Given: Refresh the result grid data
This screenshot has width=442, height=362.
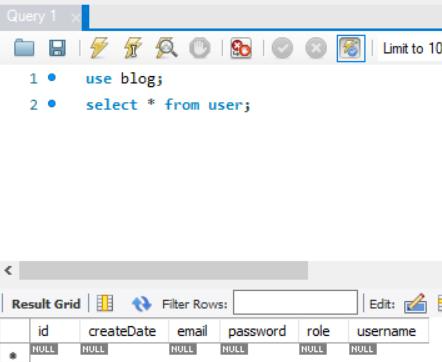Looking at the screenshot, I should (x=142, y=304).
